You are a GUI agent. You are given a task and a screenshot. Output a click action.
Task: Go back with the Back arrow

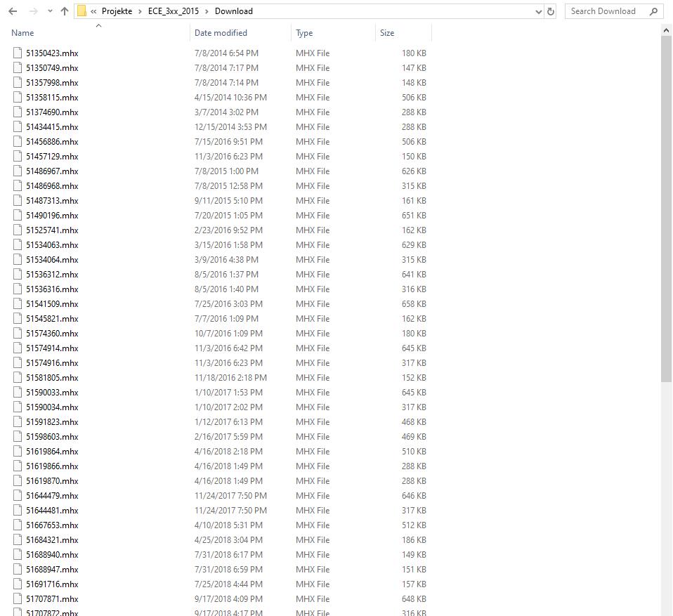[x=13, y=12]
